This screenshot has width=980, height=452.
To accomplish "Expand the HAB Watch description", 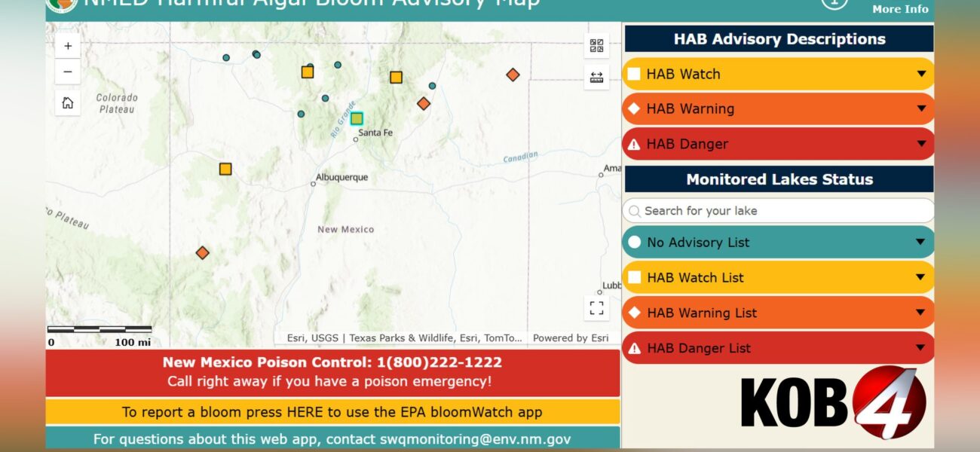I will pos(778,74).
